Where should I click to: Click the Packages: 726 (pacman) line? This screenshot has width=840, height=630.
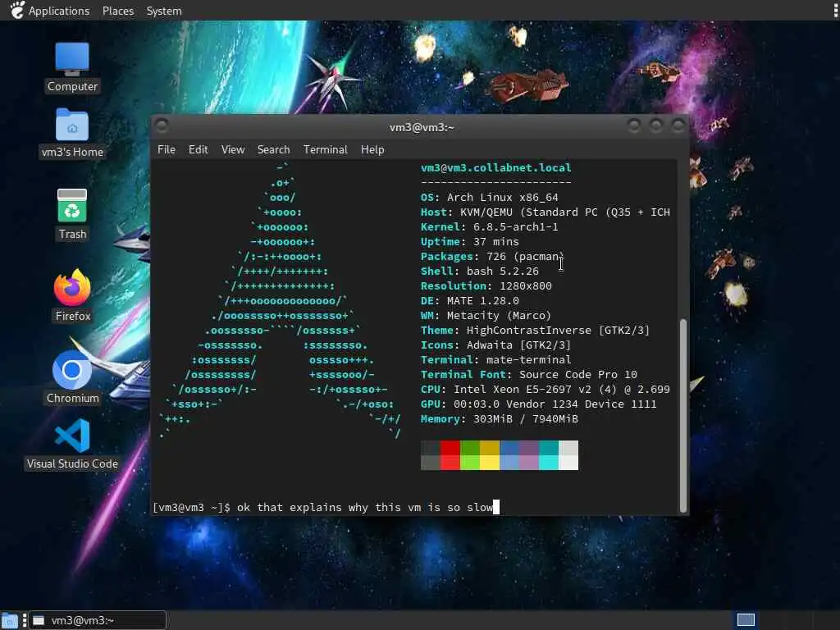pos(492,256)
